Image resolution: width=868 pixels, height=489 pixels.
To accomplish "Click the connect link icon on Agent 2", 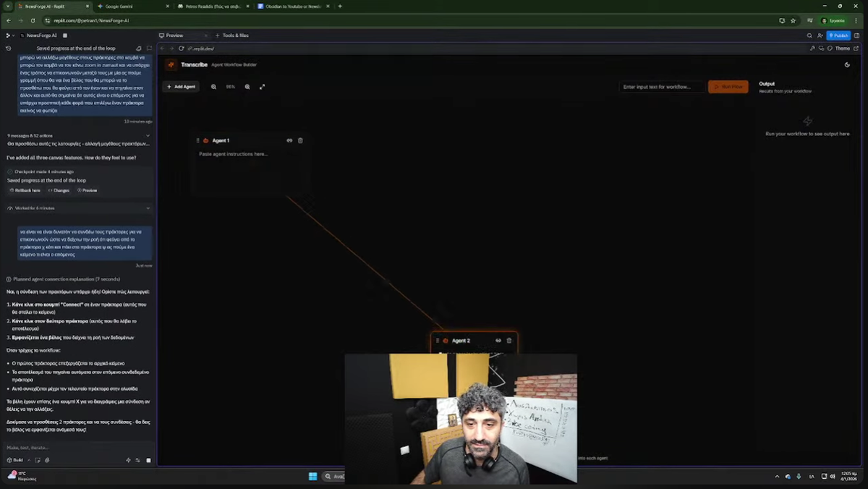I will pyautogui.click(x=498, y=341).
